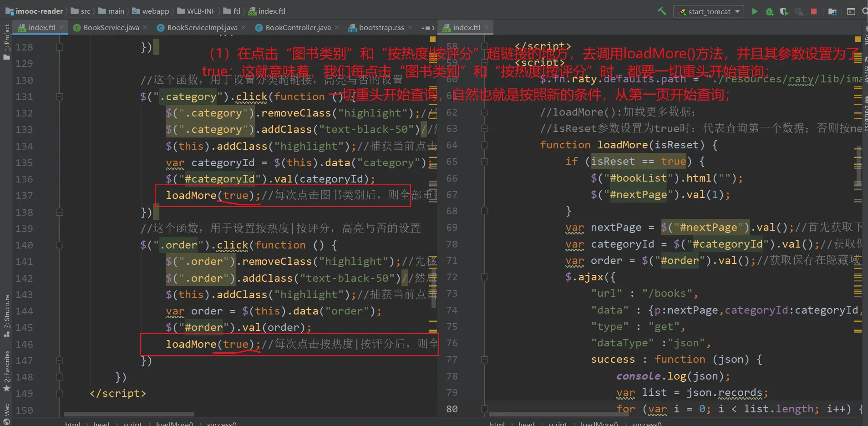868x426 pixels.
Task: Run with coverage shield icon
Action: pyautogui.click(x=784, y=11)
